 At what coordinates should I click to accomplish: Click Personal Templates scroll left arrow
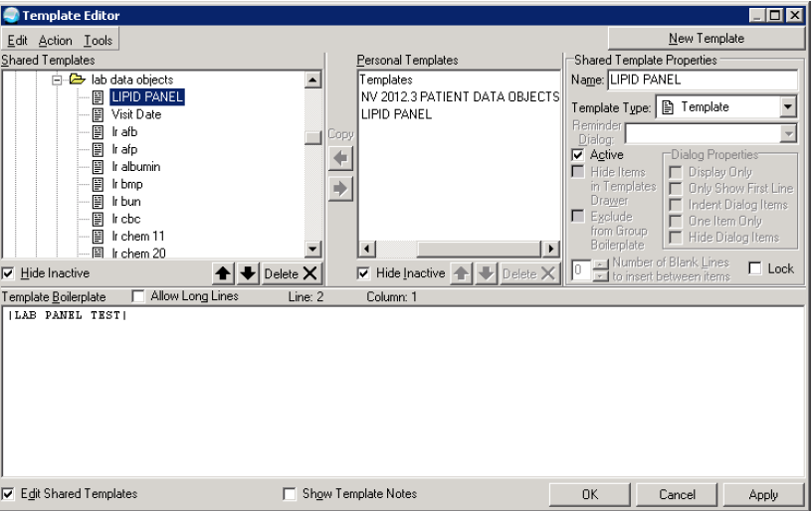pyautogui.click(x=367, y=249)
